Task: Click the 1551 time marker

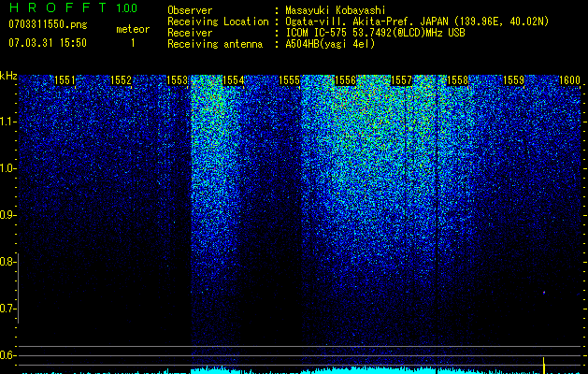Action: (65, 80)
